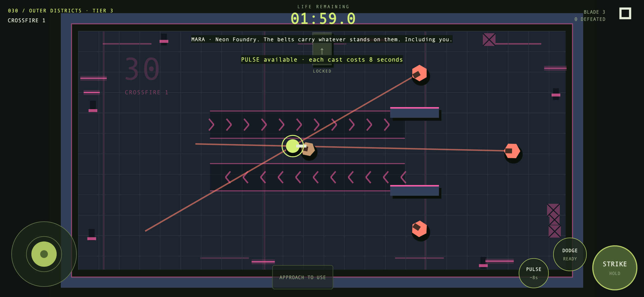Select the green player character circle
Screen dimensions: 644x297
293,146
